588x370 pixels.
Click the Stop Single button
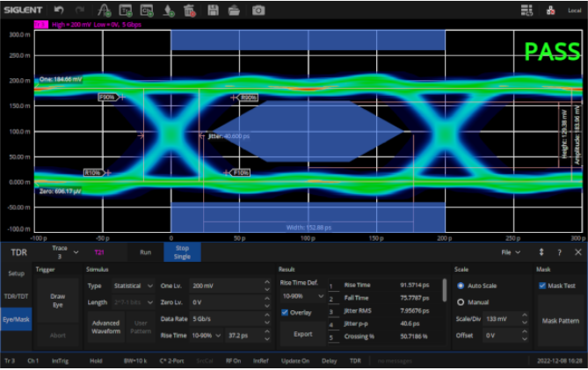click(x=182, y=252)
